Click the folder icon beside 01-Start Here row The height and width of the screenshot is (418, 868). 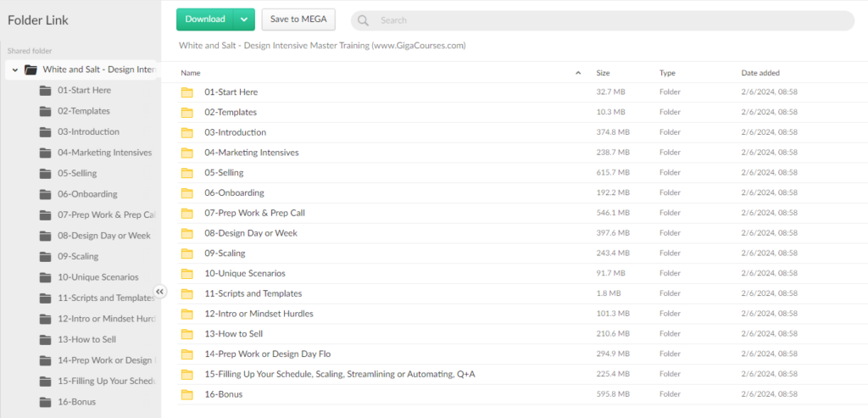187,92
